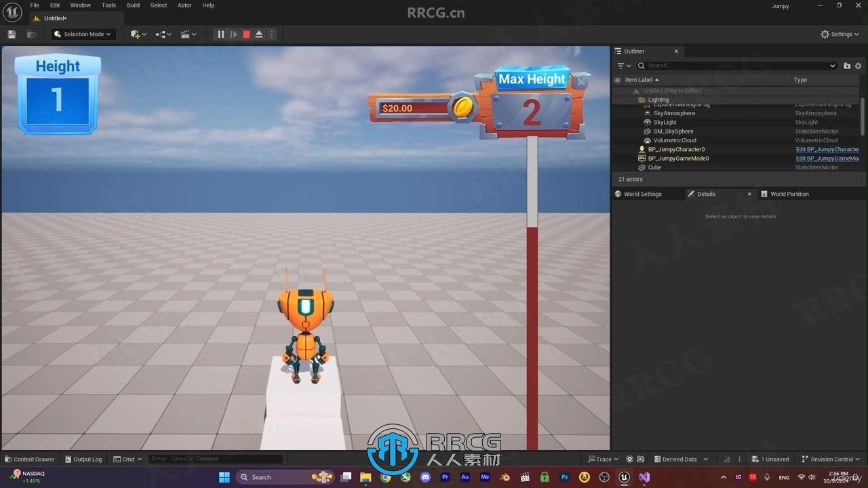Screen dimensions: 868x488
Task: Eject from the player controller
Action: pyautogui.click(x=259, y=34)
